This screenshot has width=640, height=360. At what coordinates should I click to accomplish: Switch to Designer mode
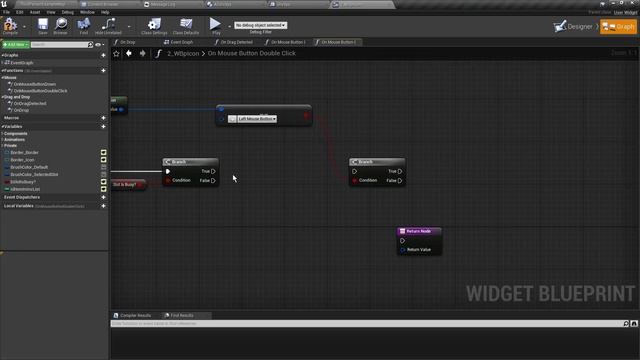(573, 27)
